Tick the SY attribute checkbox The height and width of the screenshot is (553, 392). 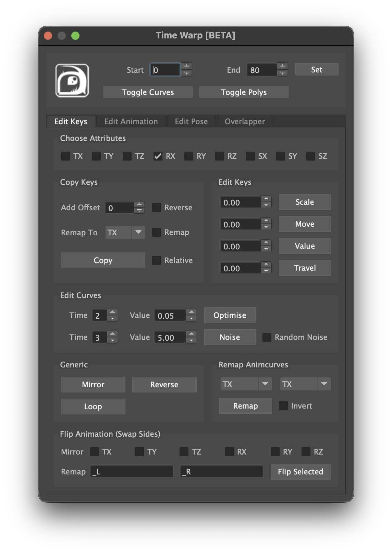point(281,156)
